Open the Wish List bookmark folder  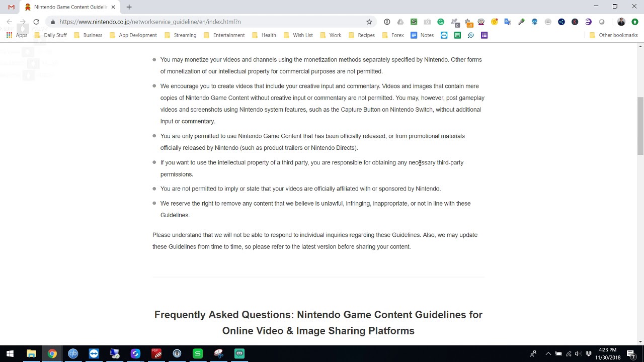(298, 35)
